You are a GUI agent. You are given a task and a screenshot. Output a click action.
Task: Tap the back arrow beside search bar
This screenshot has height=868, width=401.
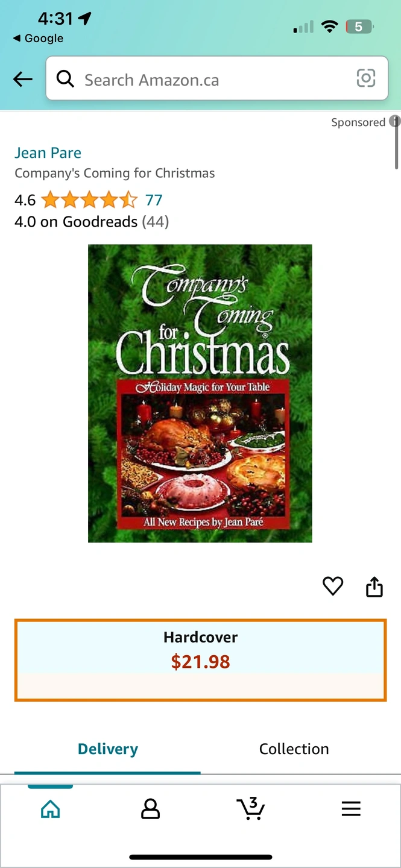23,79
